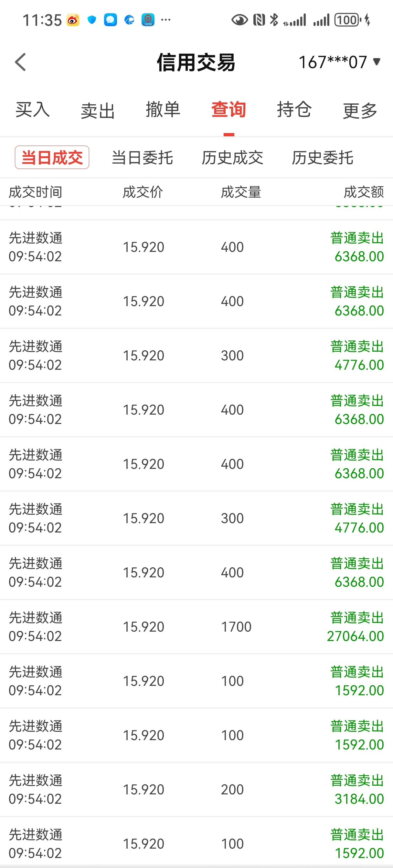
Task: Tap the blue shield status icon
Action: 92,20
